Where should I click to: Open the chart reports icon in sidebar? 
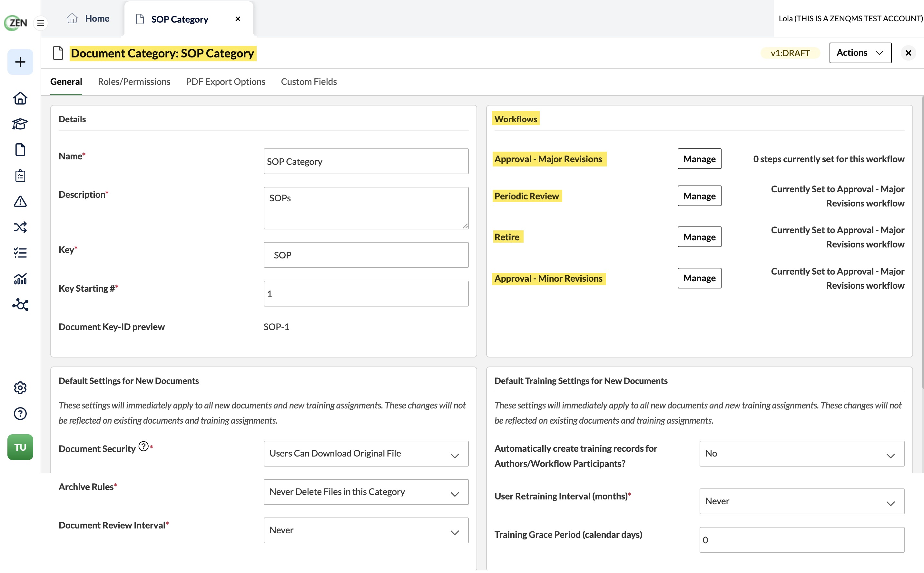tap(20, 278)
